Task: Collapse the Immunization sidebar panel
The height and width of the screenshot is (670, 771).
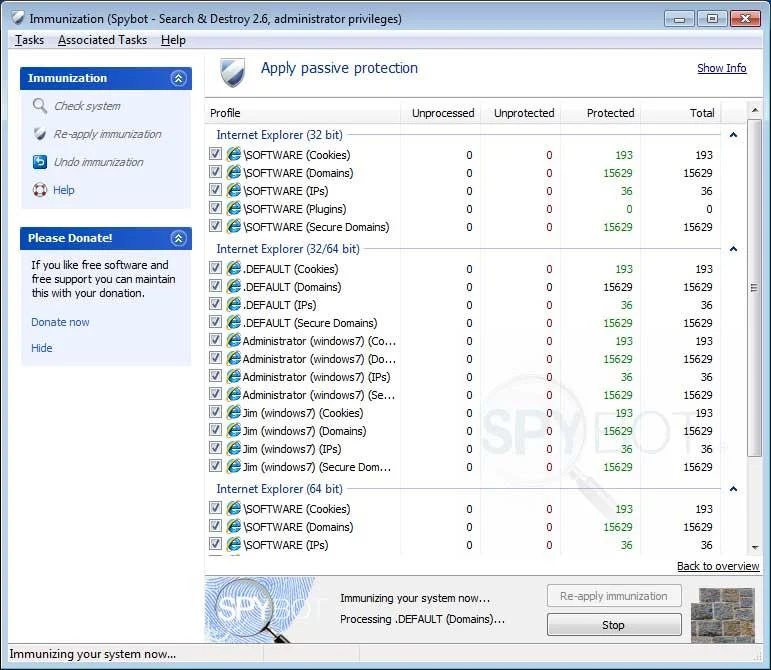Action: tap(178, 78)
